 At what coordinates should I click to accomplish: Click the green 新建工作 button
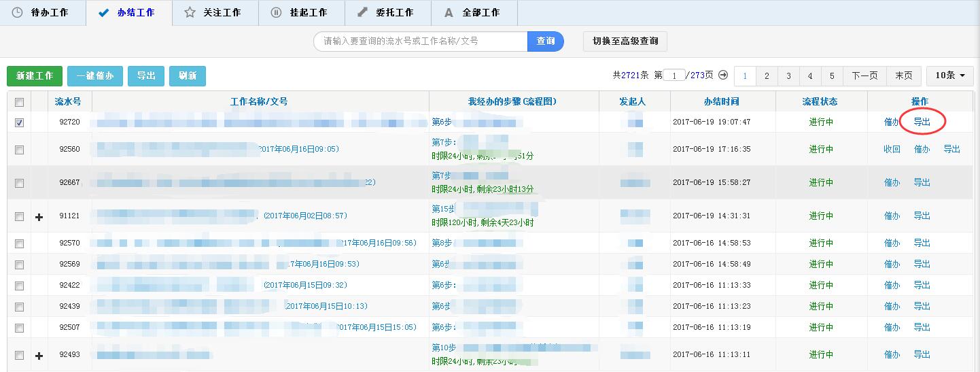(35, 76)
